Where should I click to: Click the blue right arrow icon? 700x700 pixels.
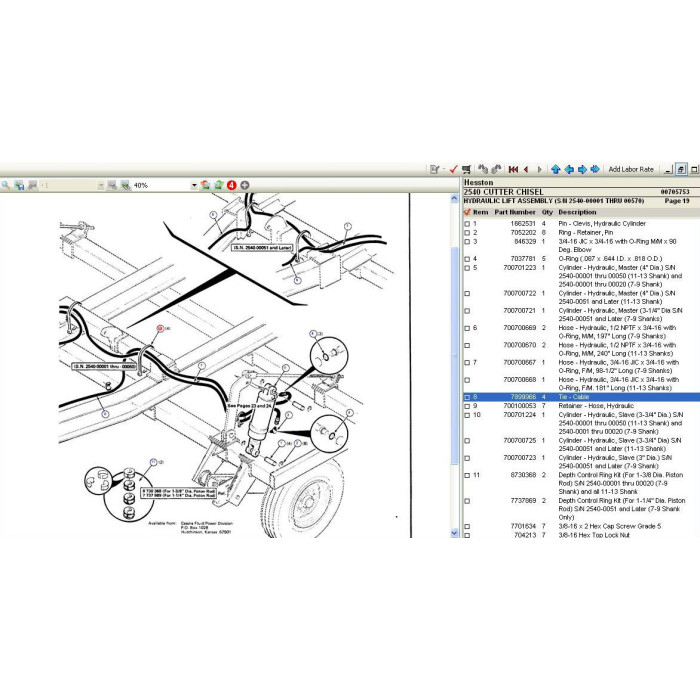[x=582, y=169]
